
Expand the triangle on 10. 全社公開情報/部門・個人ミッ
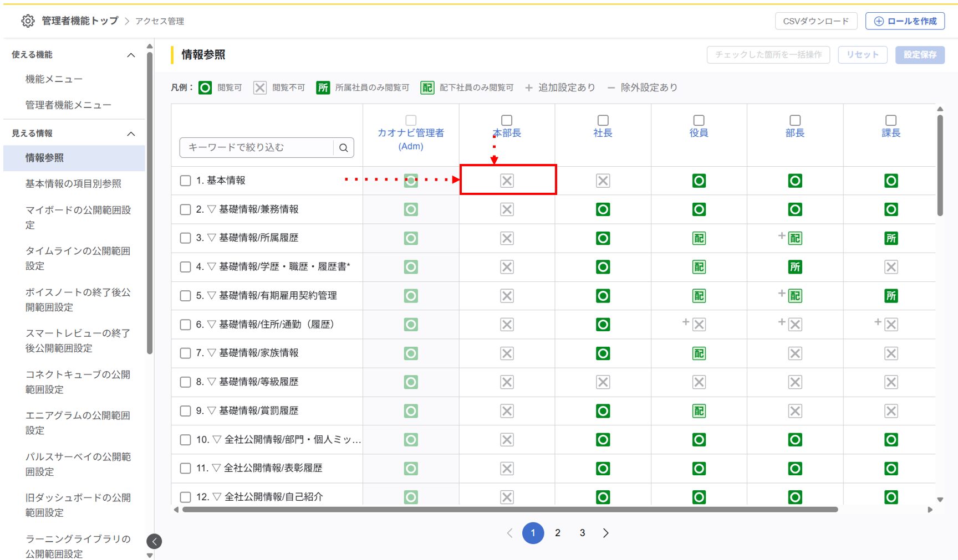click(x=217, y=440)
